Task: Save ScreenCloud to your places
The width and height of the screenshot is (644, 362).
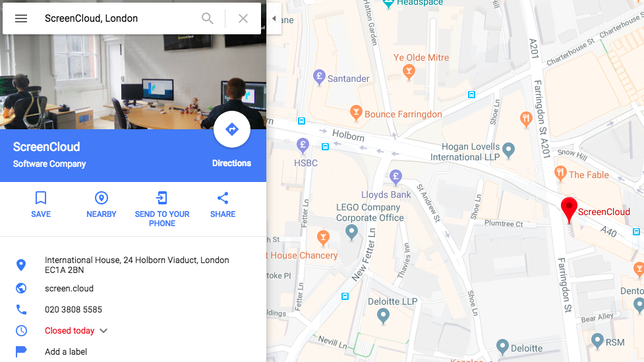Action: (x=41, y=204)
